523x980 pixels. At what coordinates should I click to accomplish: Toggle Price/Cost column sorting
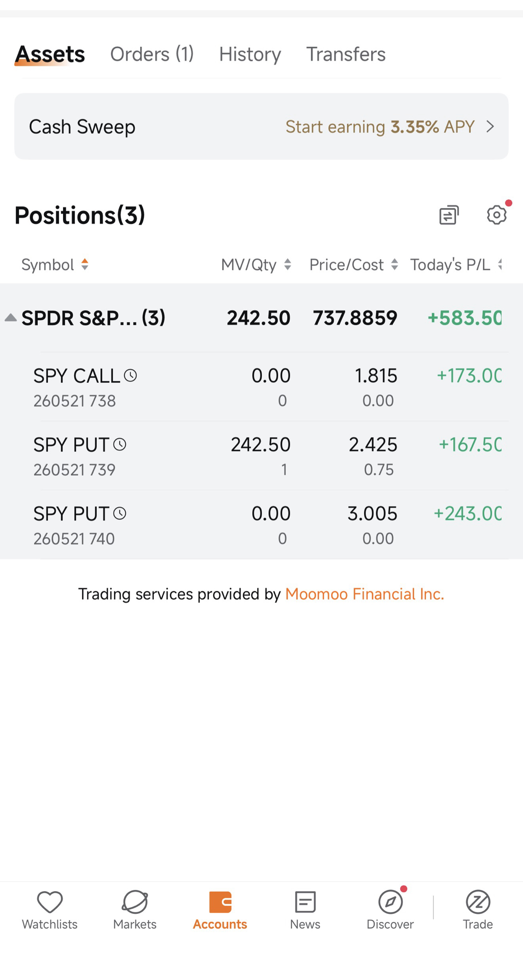[354, 264]
